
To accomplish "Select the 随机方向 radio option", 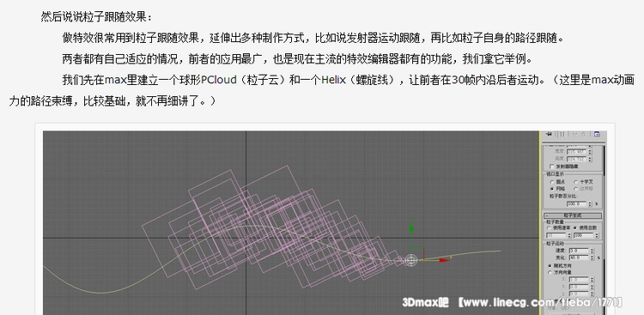I will 550,266.
